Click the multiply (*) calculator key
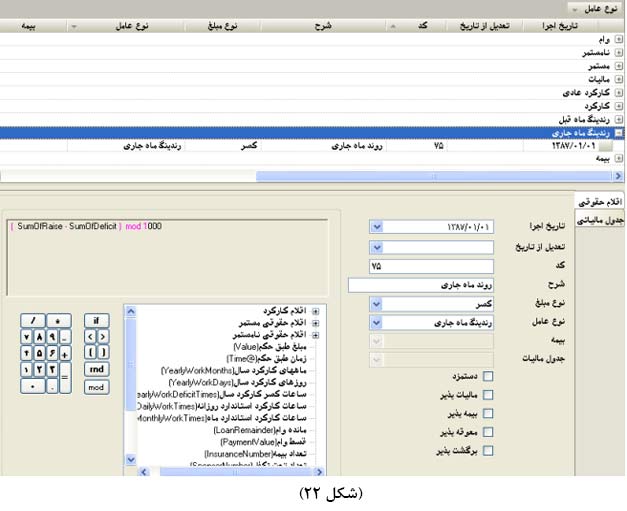Image resolution: width=627 pixels, height=511 pixels. point(59,320)
